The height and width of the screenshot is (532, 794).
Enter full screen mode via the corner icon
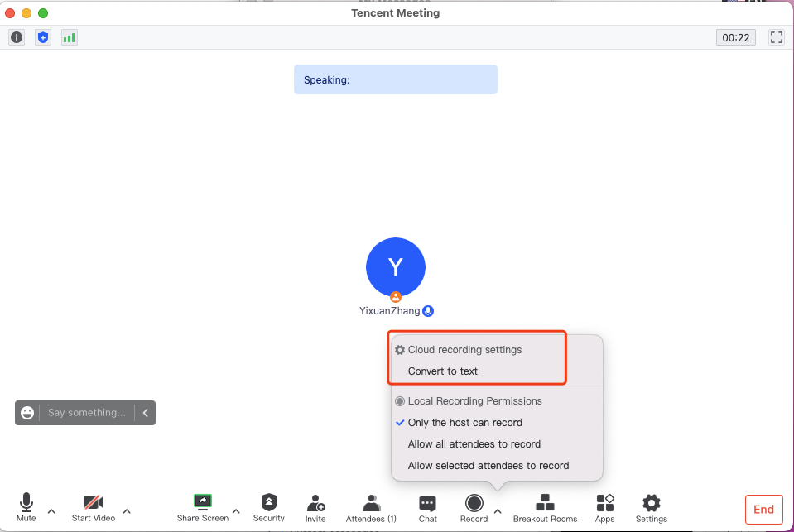777,37
